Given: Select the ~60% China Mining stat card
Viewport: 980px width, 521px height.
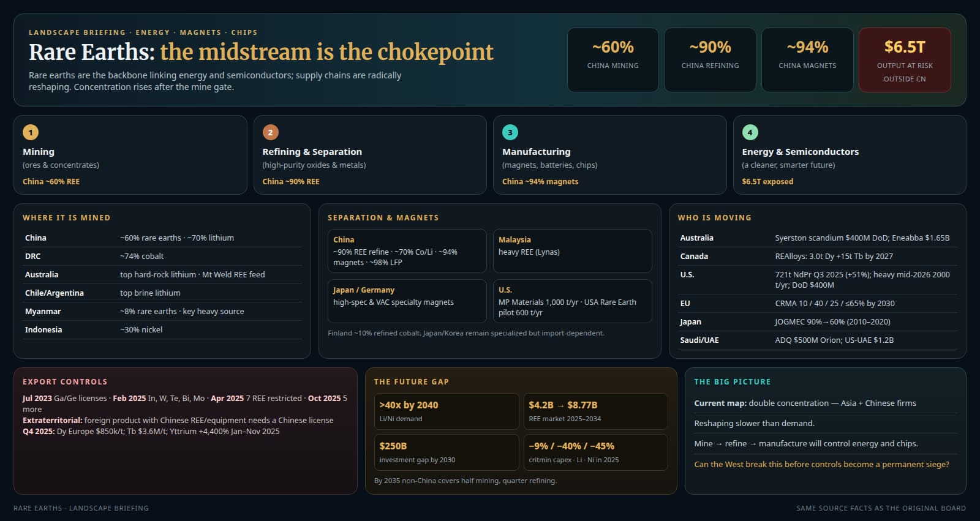Looking at the screenshot, I should pyautogui.click(x=613, y=60).
